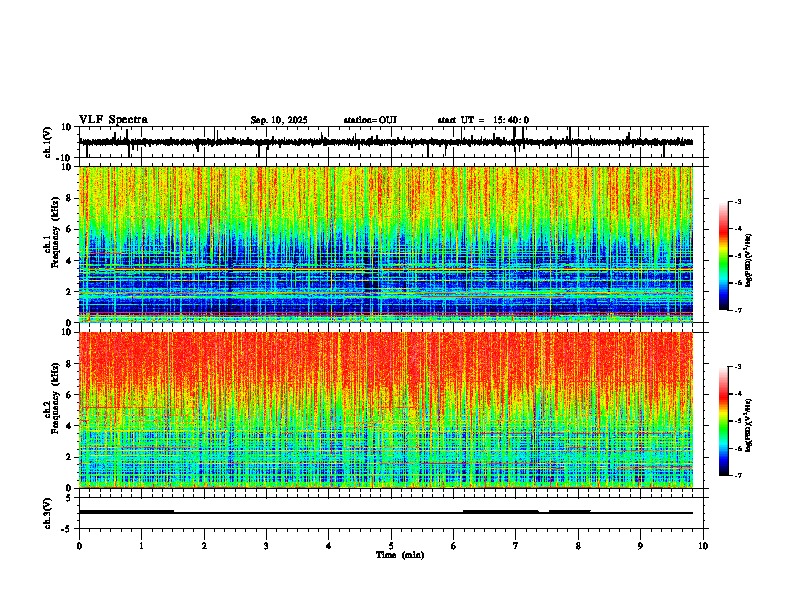The height and width of the screenshot is (612, 792).
Task: Click the ch.1 spectrogram image
Action: tap(386, 244)
